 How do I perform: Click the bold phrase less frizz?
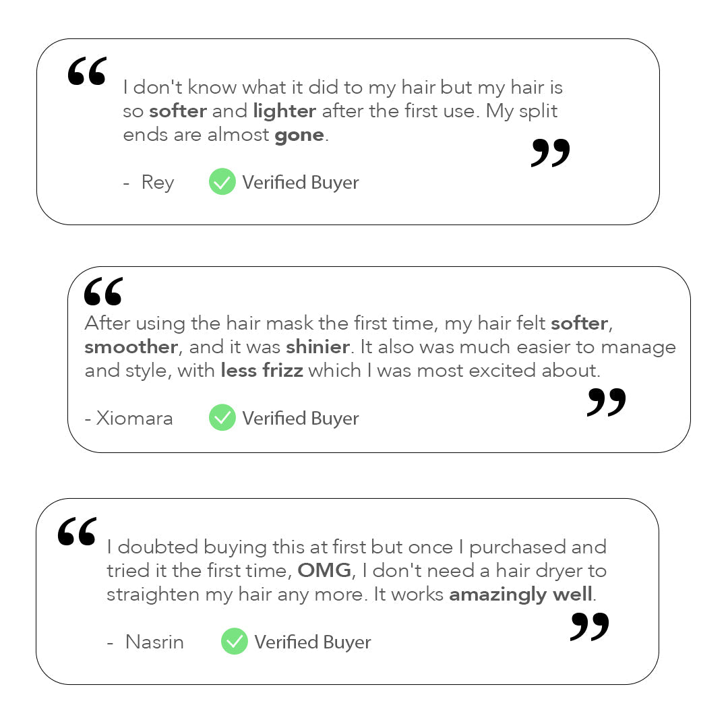262,370
